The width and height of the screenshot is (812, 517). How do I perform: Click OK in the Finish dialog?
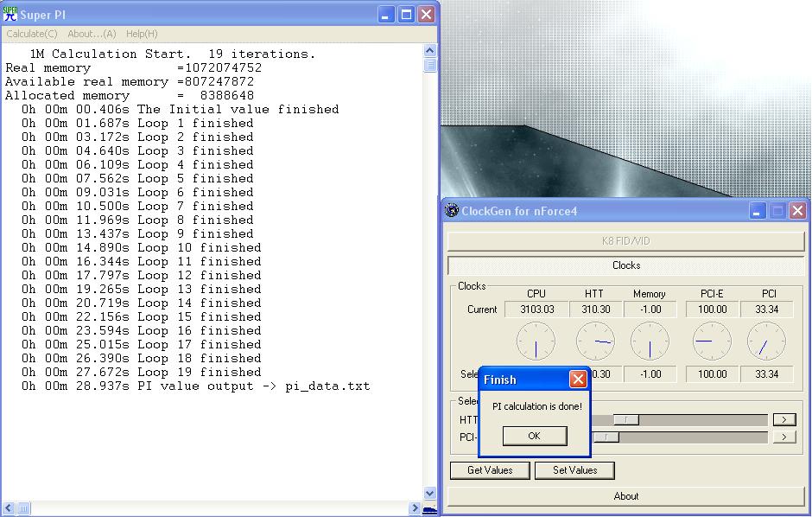point(535,437)
